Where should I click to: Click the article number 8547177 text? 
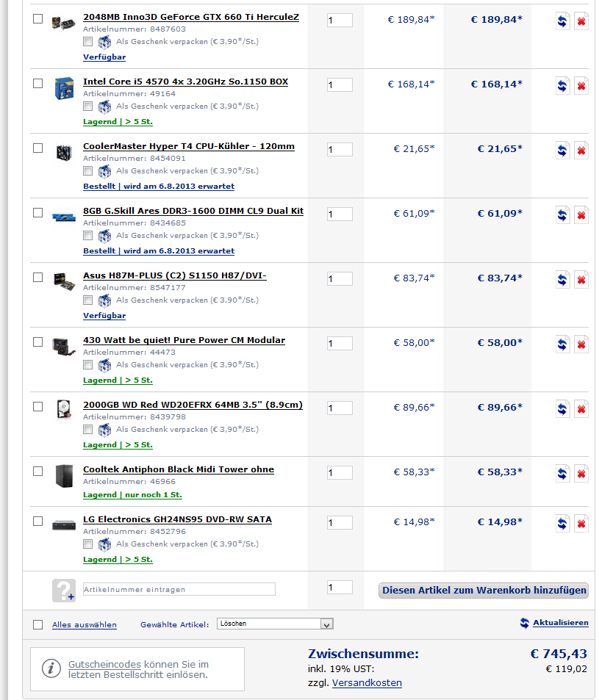(168, 288)
